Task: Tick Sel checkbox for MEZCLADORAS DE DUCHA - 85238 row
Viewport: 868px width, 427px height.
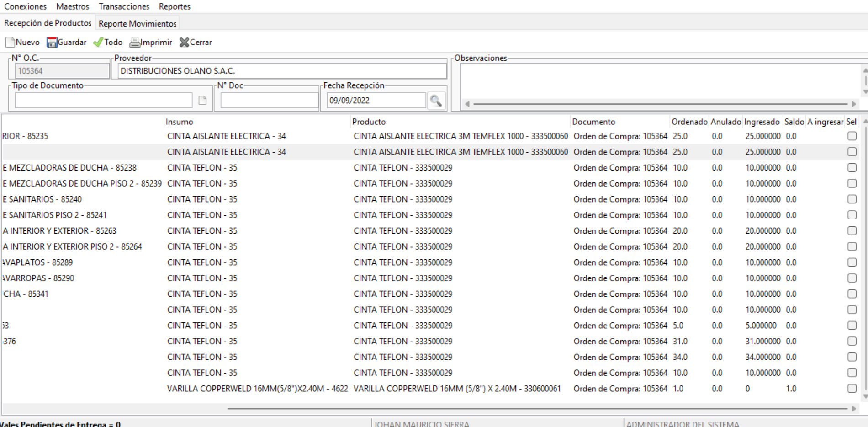Action: [x=852, y=167]
